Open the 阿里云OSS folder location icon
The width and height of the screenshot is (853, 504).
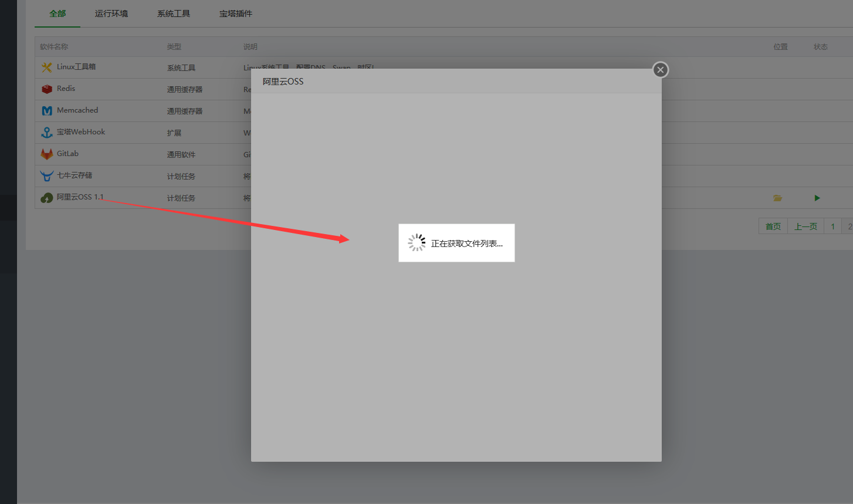tap(777, 198)
